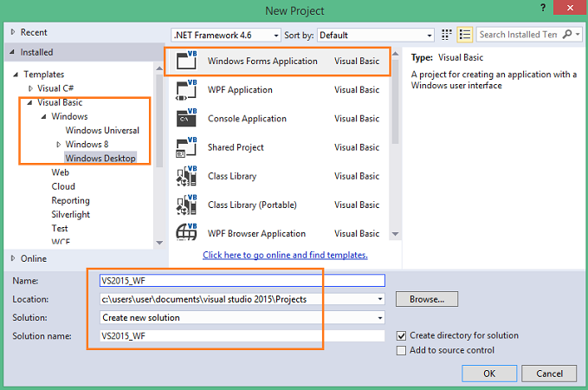Open the Location path dropdown

380,299
